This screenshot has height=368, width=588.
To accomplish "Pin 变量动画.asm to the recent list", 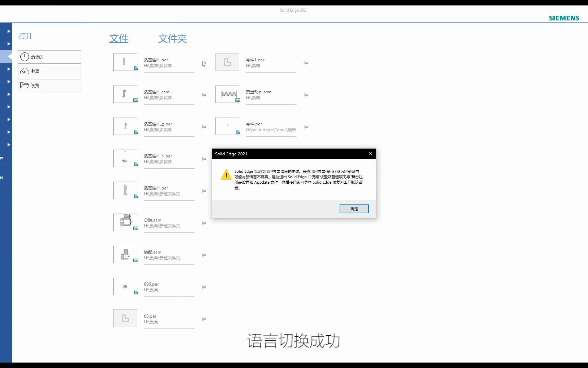I will click(306, 95).
